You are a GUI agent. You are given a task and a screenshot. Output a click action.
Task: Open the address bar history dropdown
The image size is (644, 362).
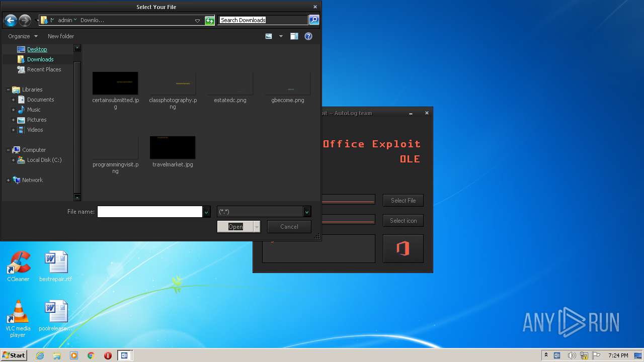[x=197, y=21]
